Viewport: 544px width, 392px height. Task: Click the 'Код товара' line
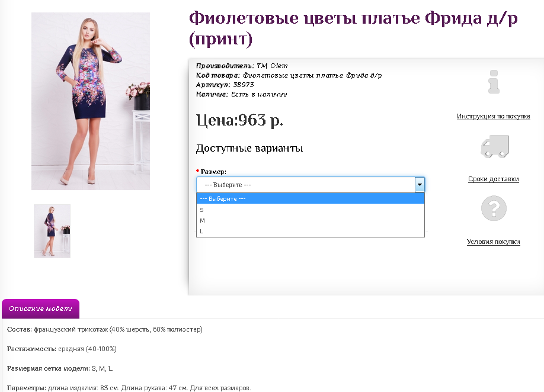[289, 75]
